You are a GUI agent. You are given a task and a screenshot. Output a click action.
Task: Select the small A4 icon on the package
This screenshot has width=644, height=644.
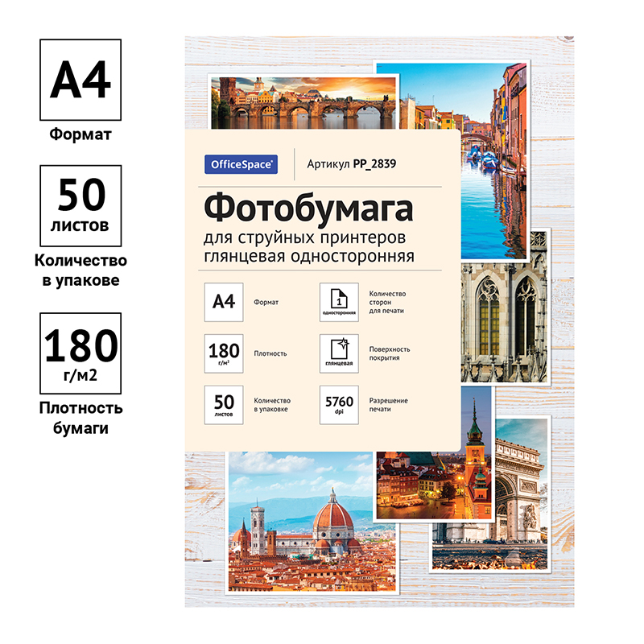pos(223,302)
